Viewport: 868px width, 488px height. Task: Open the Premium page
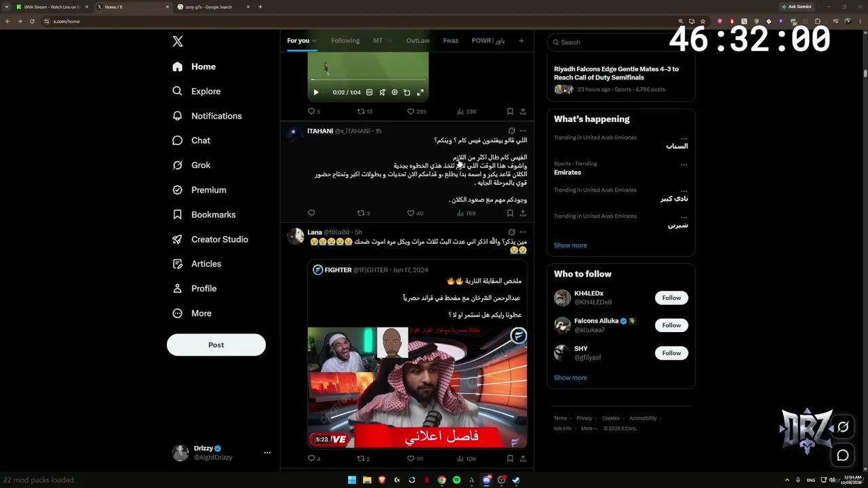(199, 190)
